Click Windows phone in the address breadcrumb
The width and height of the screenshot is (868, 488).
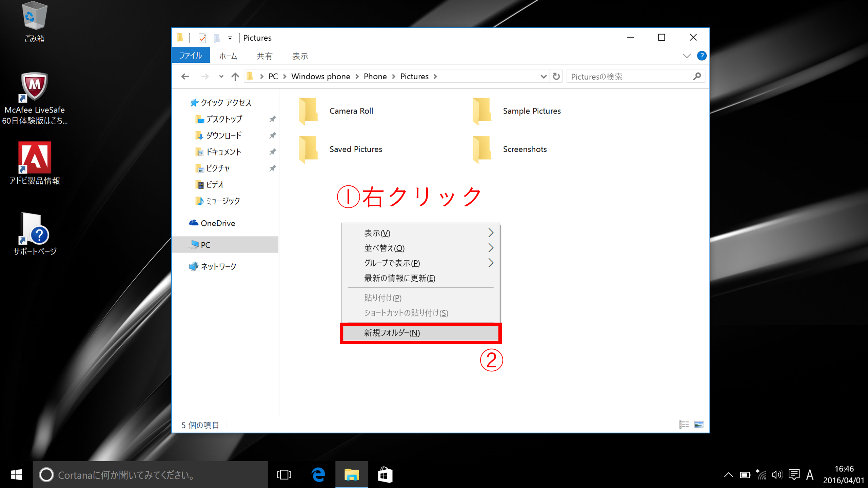[320, 77]
